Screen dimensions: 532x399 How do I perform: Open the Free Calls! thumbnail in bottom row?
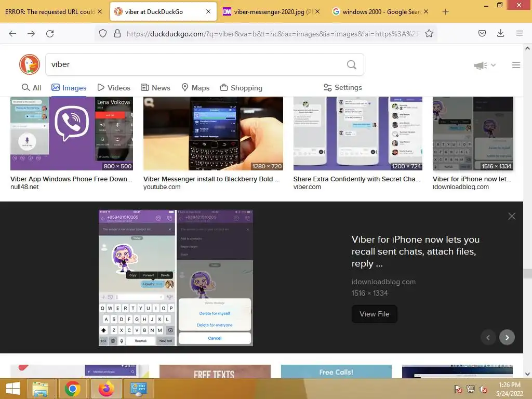pyautogui.click(x=336, y=371)
